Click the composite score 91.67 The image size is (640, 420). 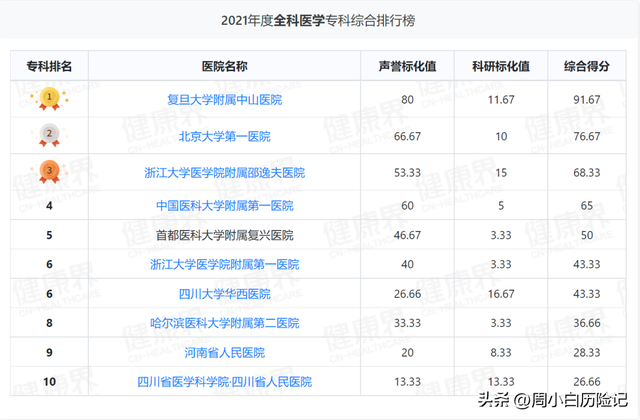tap(587, 100)
